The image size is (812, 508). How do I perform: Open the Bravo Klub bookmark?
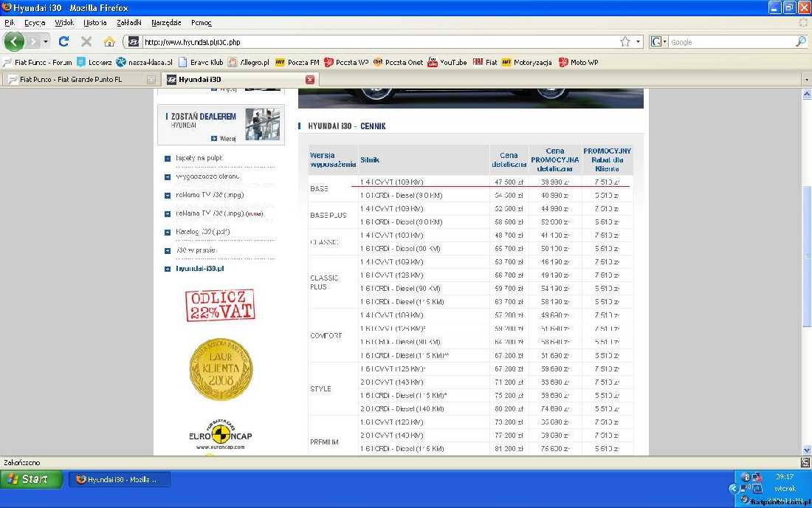pyautogui.click(x=201, y=62)
